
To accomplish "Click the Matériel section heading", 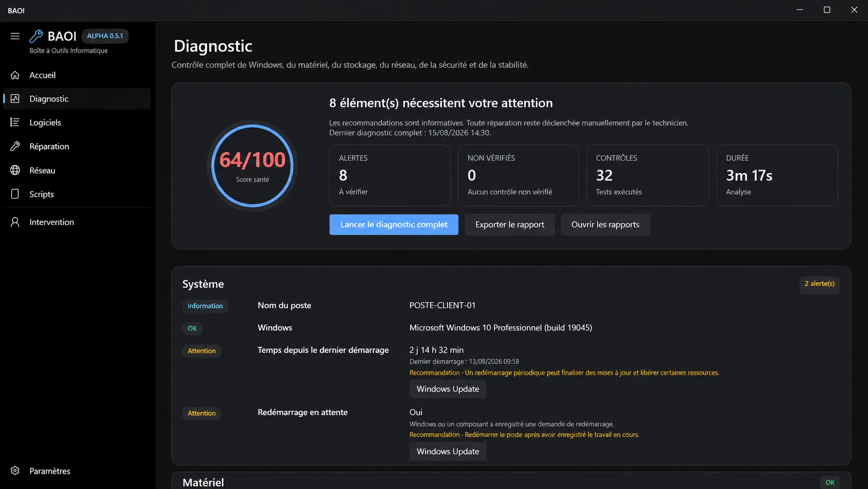I will pos(203,482).
